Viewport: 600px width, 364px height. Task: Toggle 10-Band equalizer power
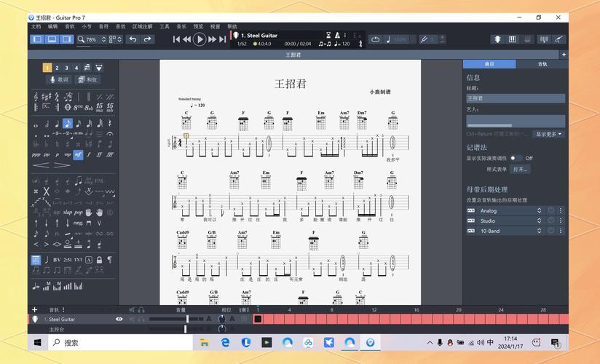tap(550, 231)
